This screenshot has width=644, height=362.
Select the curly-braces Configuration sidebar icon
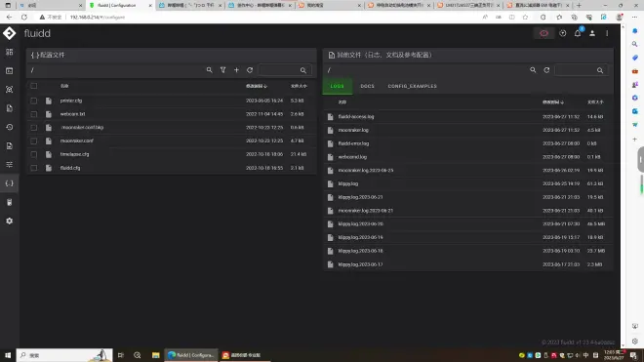tap(10, 183)
